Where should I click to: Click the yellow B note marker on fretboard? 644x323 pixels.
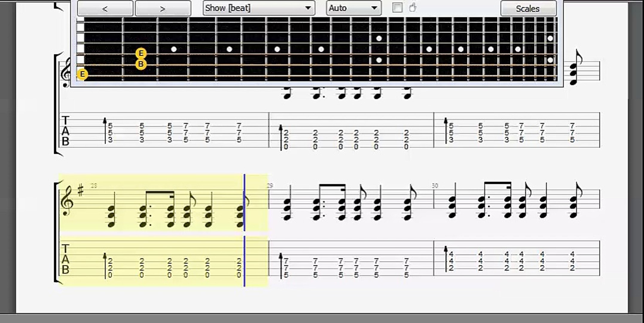[141, 64]
